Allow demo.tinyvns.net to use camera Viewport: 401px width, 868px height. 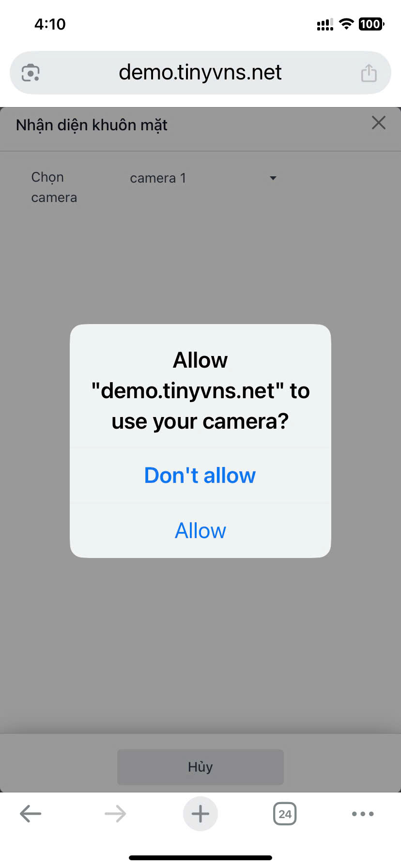200,531
